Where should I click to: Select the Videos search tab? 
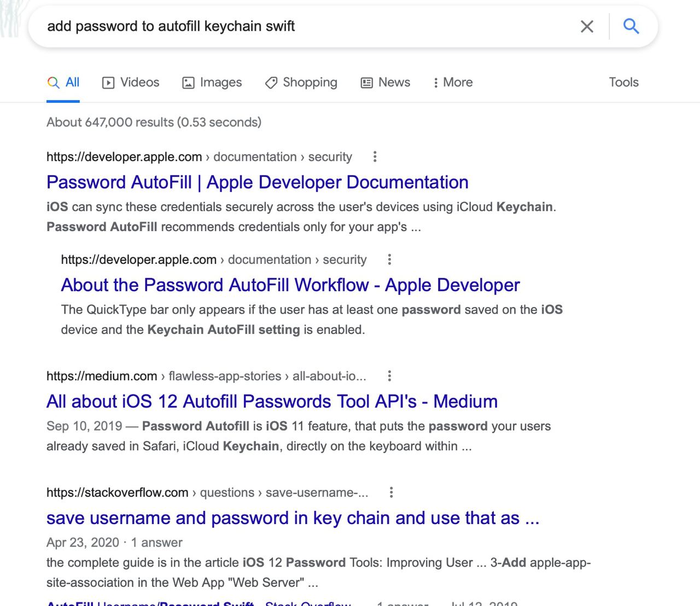click(131, 83)
